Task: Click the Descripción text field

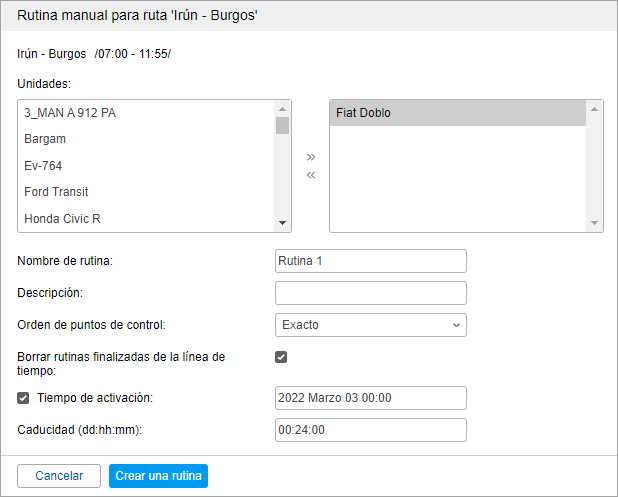Action: pos(370,293)
